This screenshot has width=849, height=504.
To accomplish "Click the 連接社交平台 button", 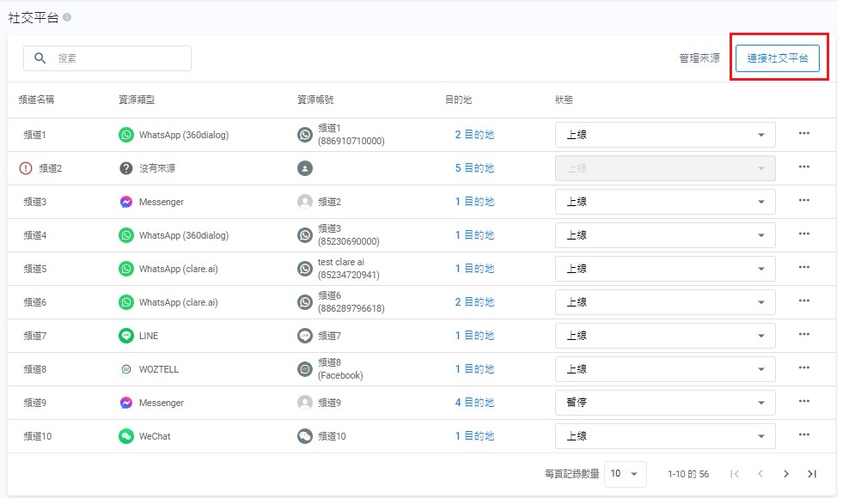I will [x=777, y=58].
